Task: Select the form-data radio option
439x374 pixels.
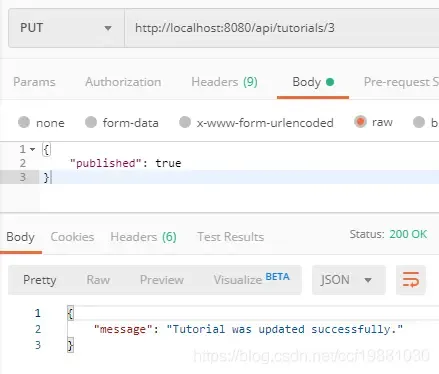Action: coord(91,122)
